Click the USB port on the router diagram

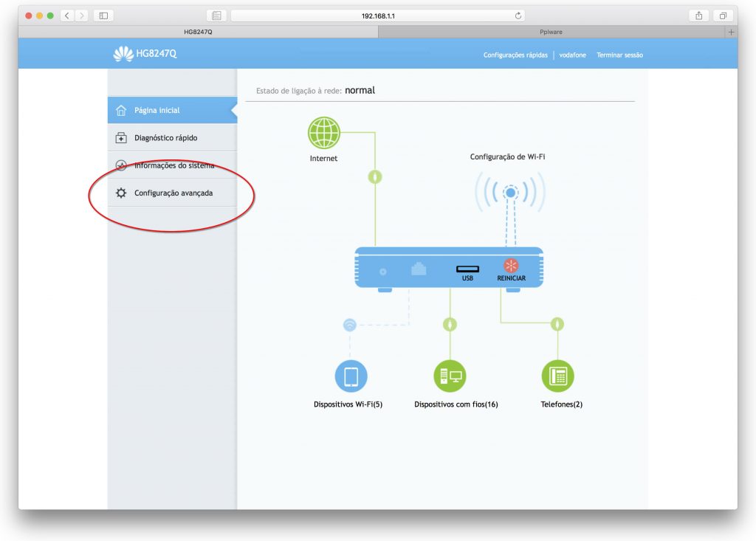click(467, 267)
